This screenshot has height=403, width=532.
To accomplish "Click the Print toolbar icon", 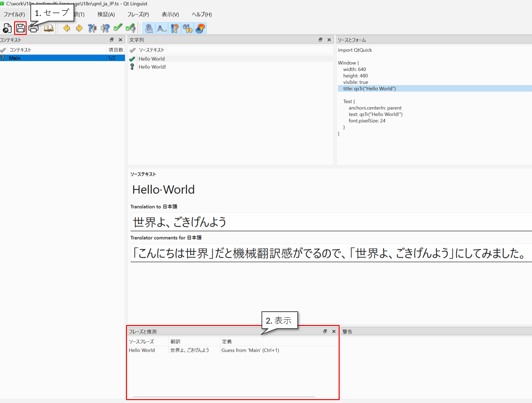I will click(33, 28).
